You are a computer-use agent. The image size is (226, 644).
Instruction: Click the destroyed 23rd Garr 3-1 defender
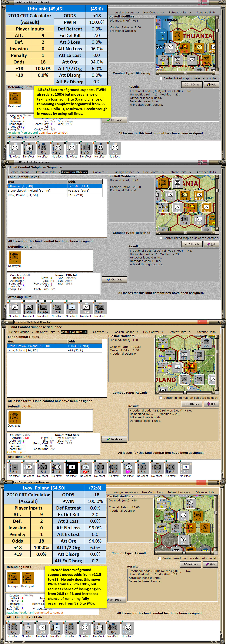tap(15, 417)
